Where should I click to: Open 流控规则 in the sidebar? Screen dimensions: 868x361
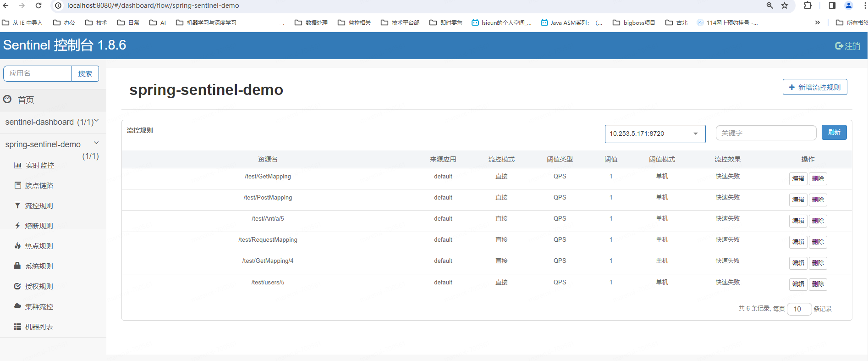pyautogui.click(x=39, y=205)
